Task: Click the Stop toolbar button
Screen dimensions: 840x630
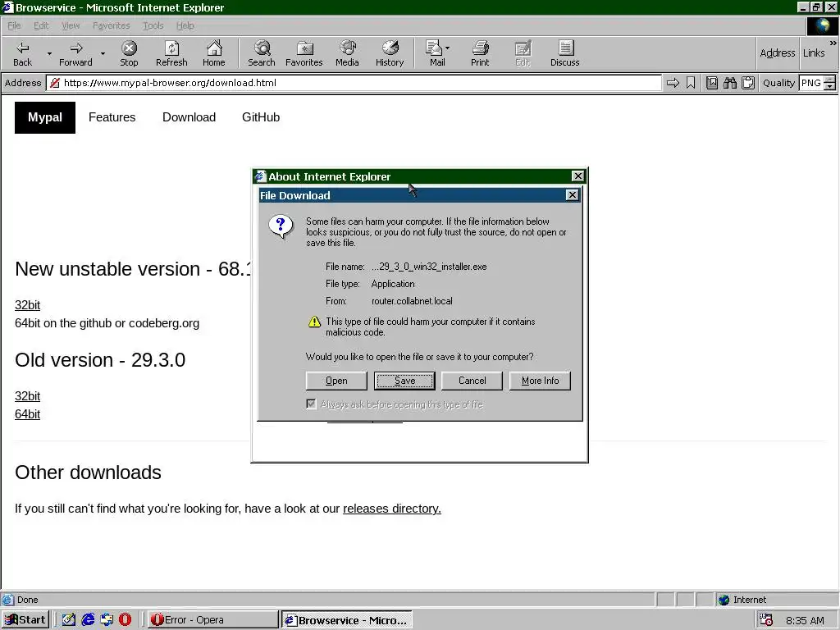Action: [129, 53]
